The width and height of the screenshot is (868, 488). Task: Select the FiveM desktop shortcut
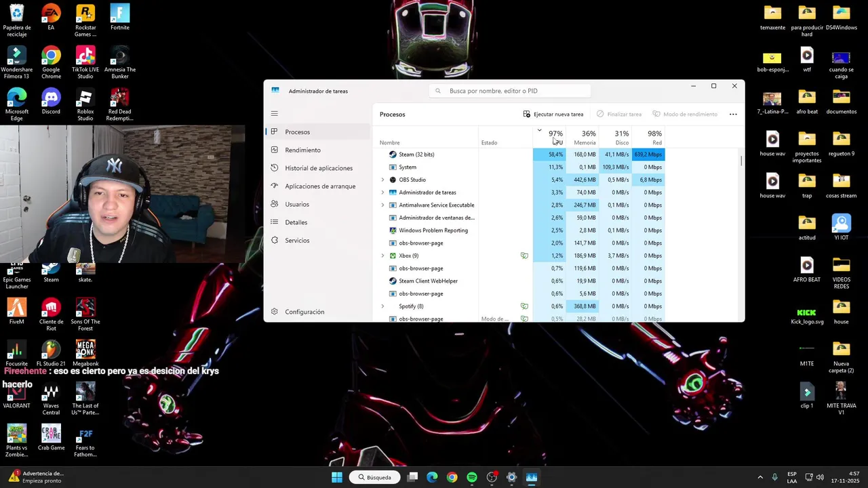coord(16,312)
